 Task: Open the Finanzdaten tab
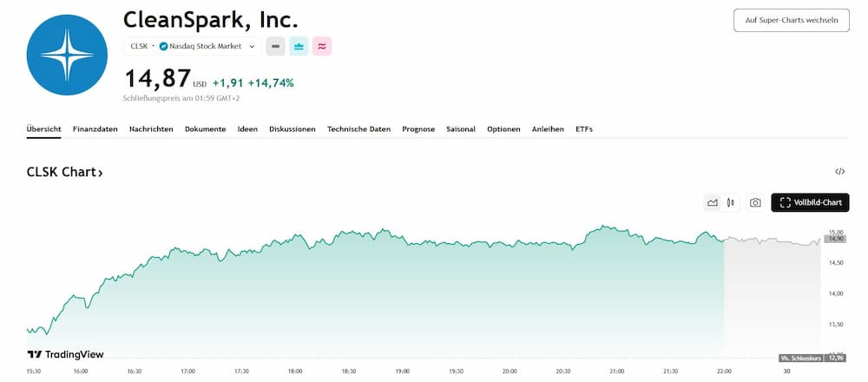pos(95,129)
